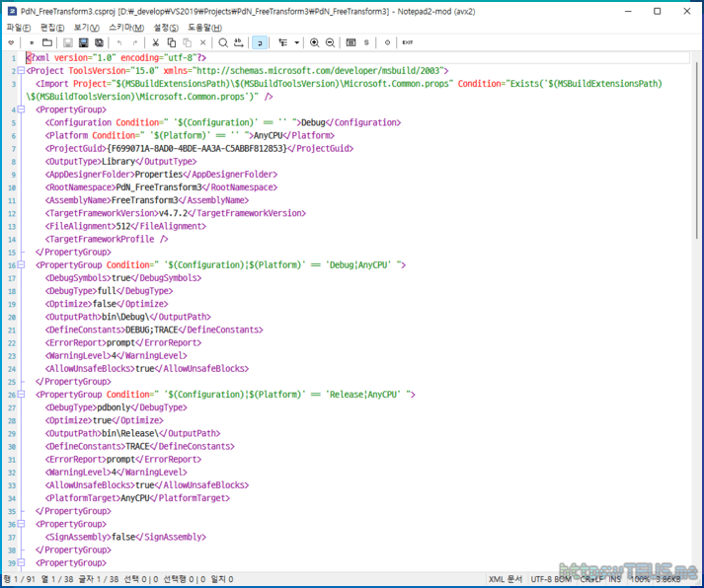
Task: Collapse PropertyGroup fold at line 39
Action: tap(21, 563)
